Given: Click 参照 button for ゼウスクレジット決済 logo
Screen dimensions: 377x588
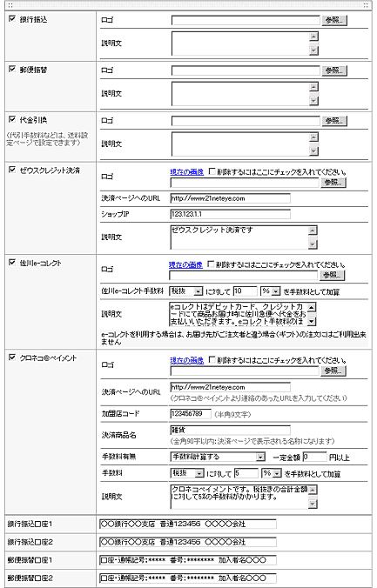Looking at the screenshot, I should [333, 183].
